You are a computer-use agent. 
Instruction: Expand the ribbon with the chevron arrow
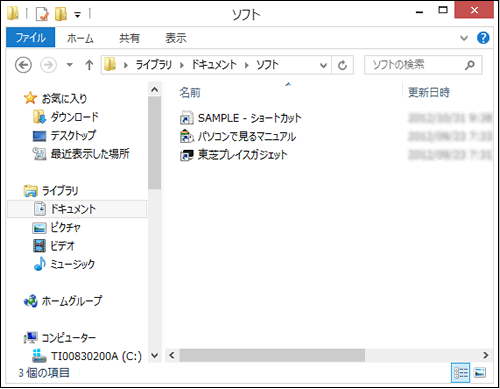(464, 38)
